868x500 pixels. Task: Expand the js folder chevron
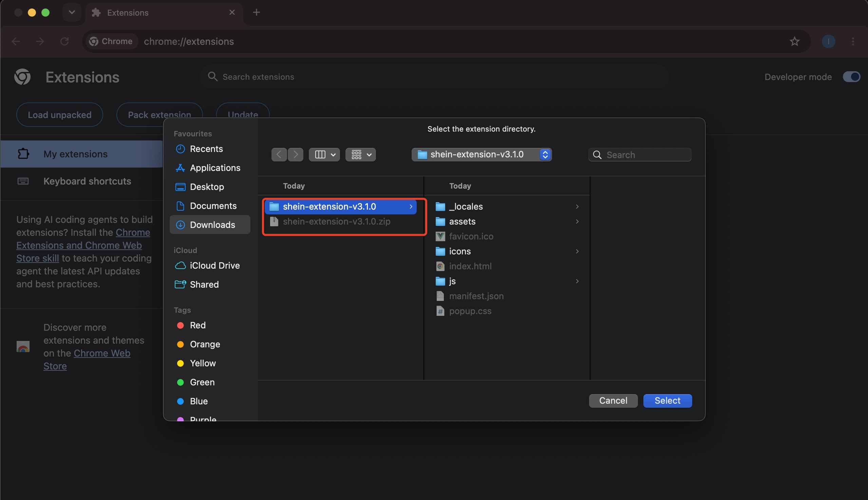(577, 281)
